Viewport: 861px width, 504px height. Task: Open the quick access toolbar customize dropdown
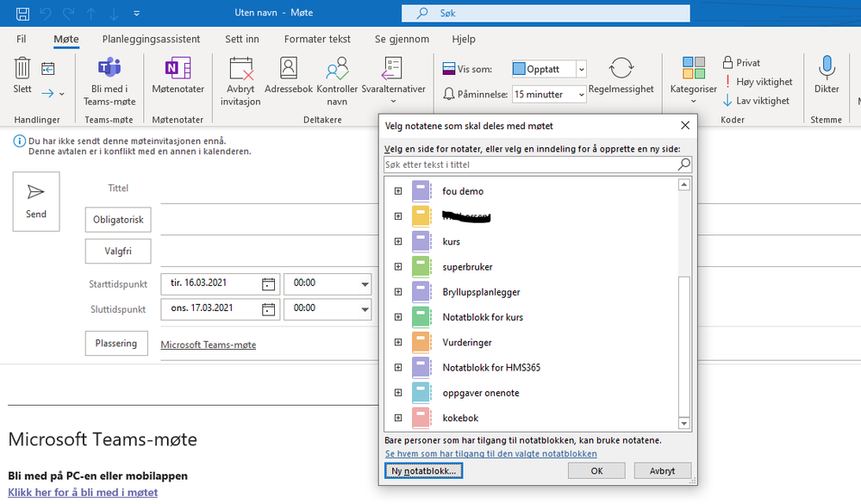(x=137, y=13)
